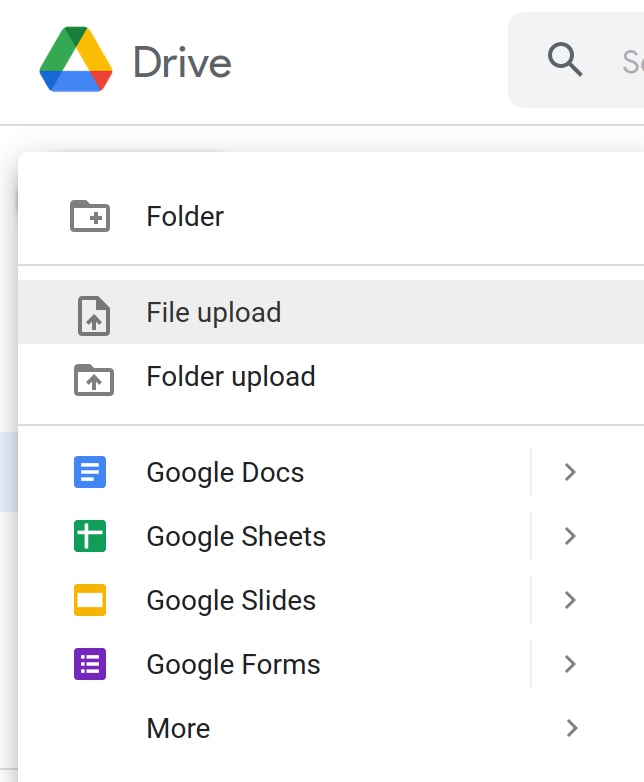Expand the Google Forms submenu arrow
Viewport: 644px width, 782px height.
tap(570, 664)
